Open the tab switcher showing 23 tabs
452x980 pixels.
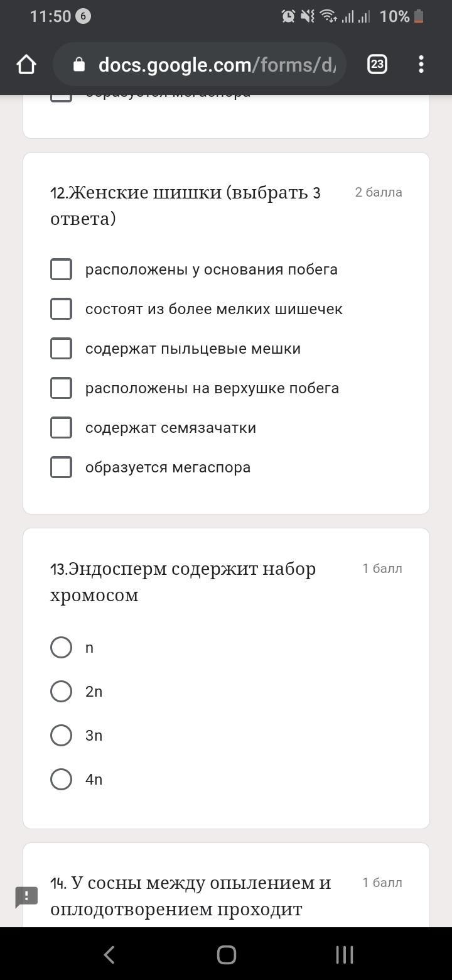[x=377, y=64]
